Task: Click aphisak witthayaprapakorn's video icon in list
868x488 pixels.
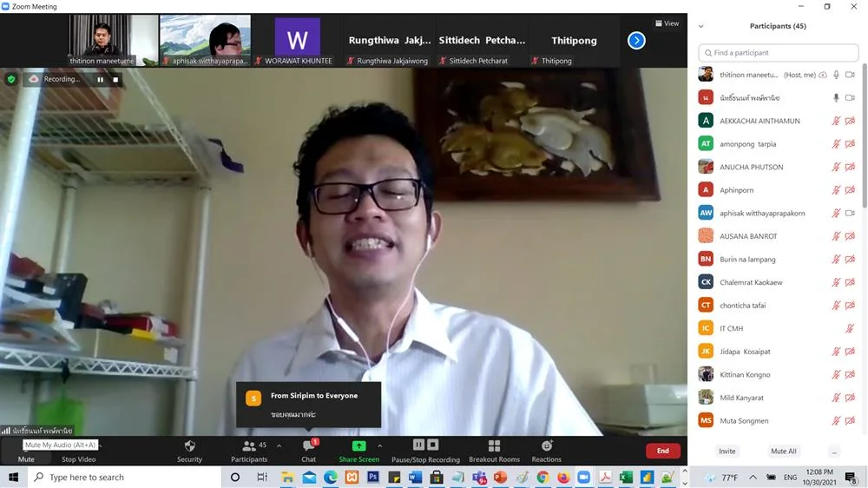Action: [x=850, y=214]
